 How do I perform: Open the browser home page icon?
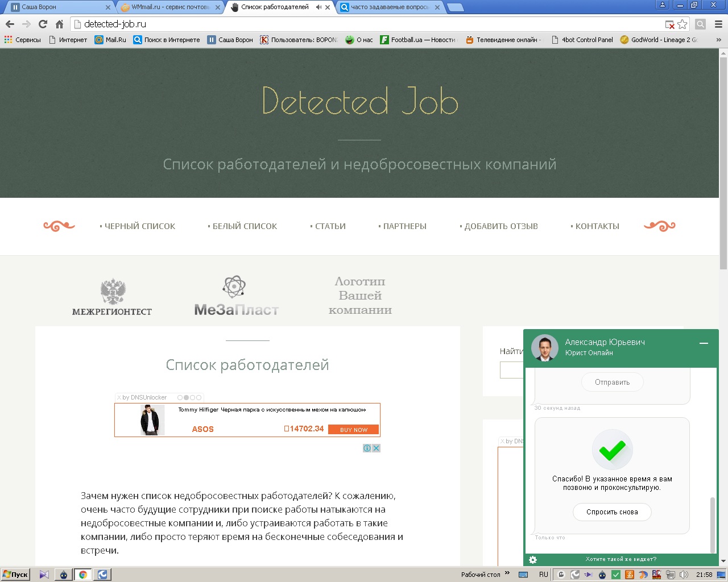coord(59,24)
